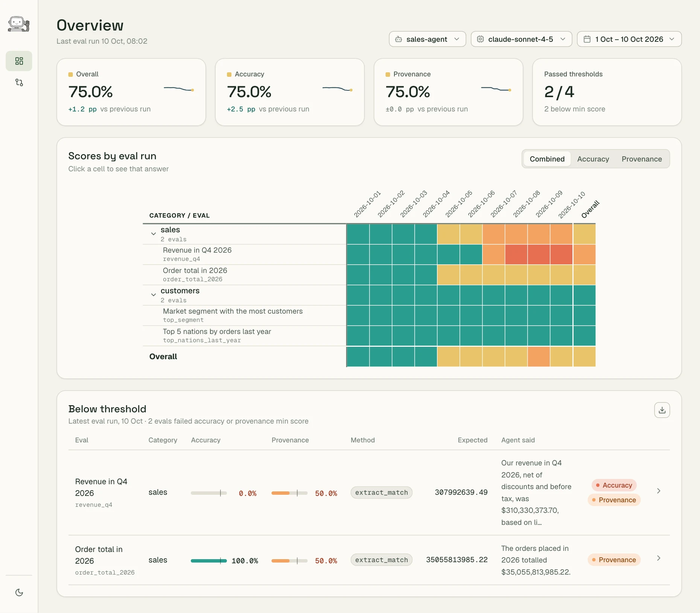700x613 pixels.
Task: Click the Provenance score card
Action: [x=448, y=92]
